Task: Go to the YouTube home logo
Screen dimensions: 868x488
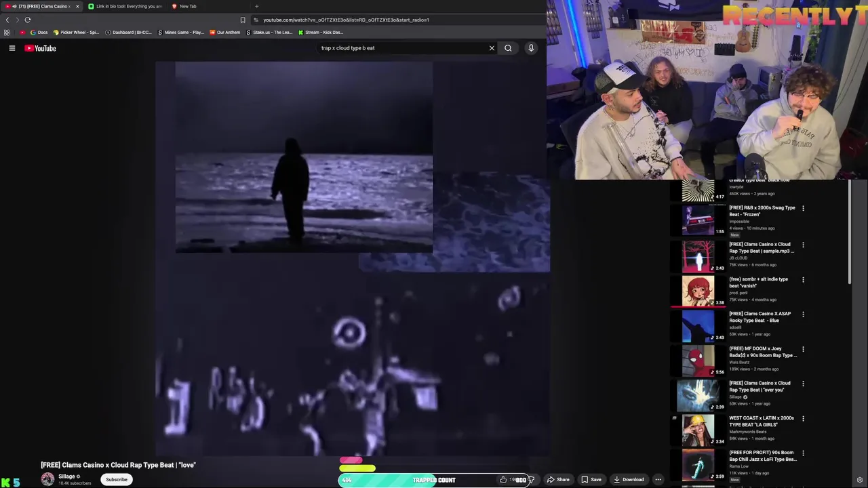Action: pyautogui.click(x=41, y=48)
